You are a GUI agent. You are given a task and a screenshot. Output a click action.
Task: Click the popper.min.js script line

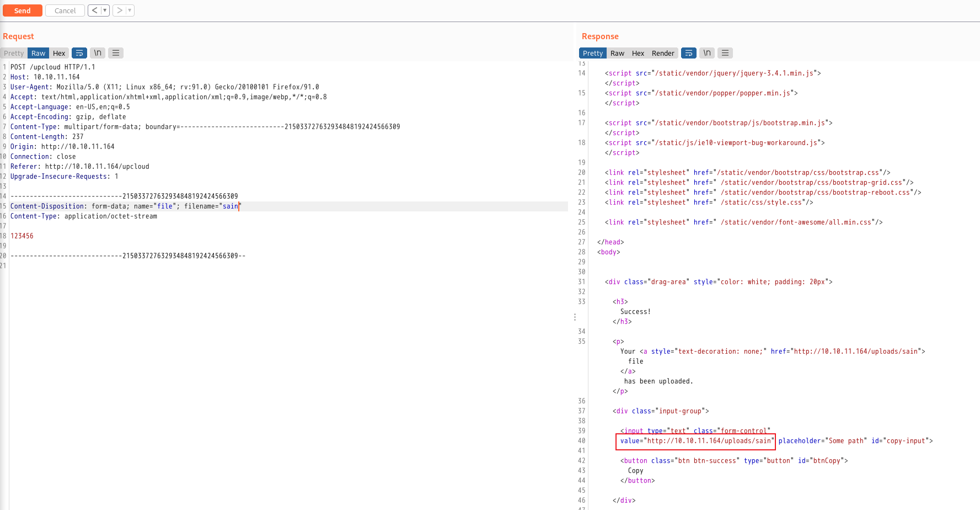pyautogui.click(x=701, y=93)
